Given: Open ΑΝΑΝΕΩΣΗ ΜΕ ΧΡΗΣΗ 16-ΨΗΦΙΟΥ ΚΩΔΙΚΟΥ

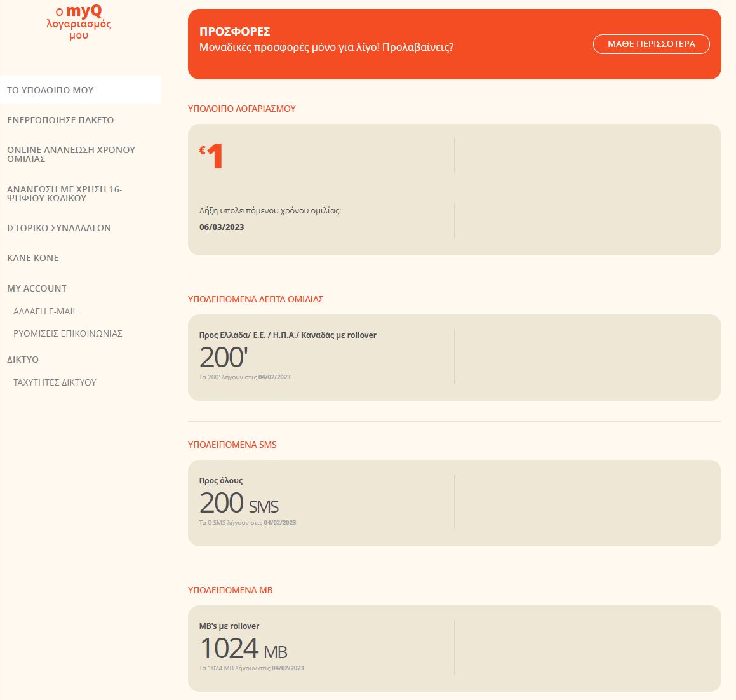Looking at the screenshot, I should [64, 194].
